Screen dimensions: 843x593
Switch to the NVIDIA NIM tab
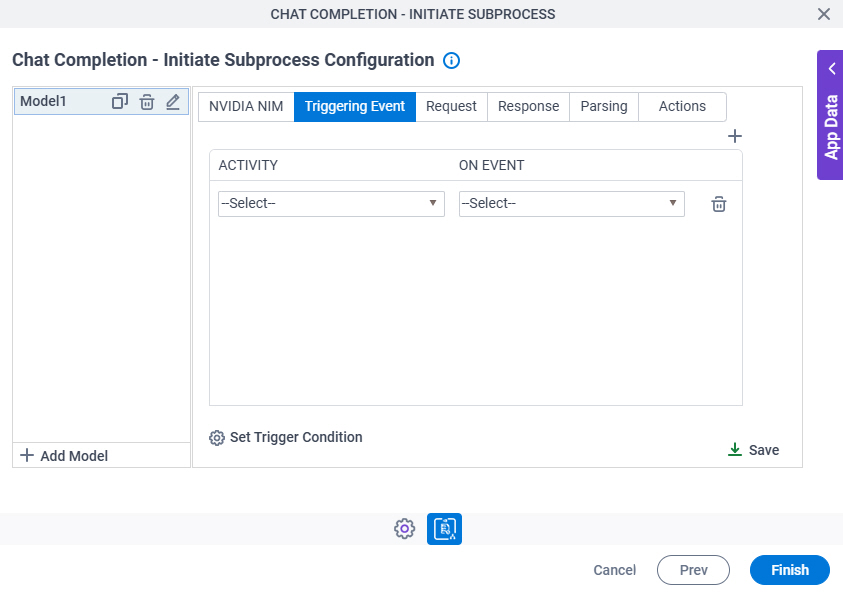pos(246,106)
